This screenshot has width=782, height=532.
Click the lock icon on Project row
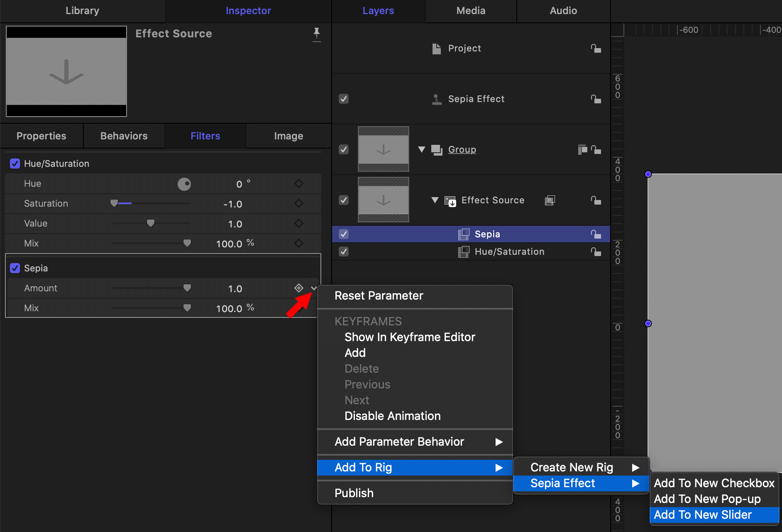click(x=596, y=49)
